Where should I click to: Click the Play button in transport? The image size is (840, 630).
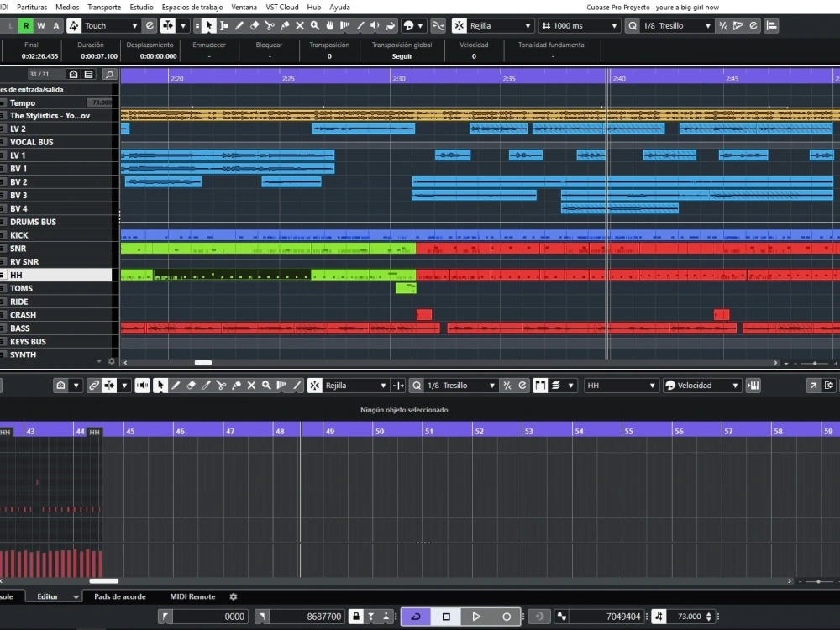coord(475,617)
